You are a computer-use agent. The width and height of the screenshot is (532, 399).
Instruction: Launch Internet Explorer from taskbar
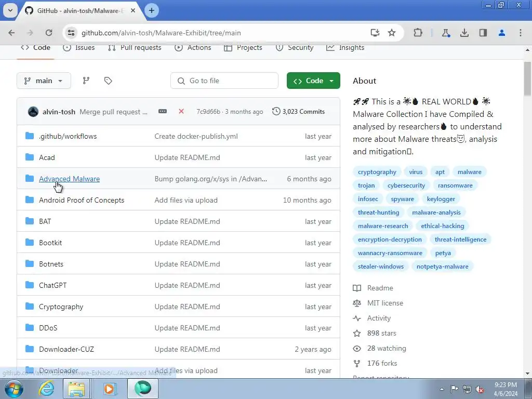coord(46,389)
